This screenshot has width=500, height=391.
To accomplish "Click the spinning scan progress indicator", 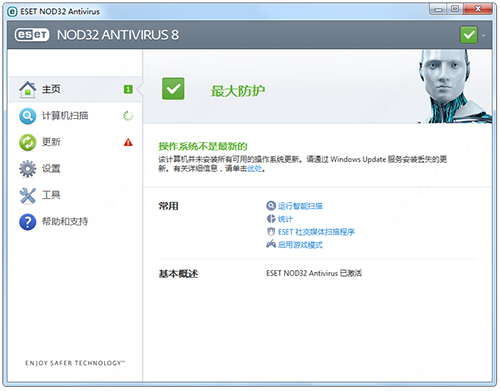I will click(128, 116).
